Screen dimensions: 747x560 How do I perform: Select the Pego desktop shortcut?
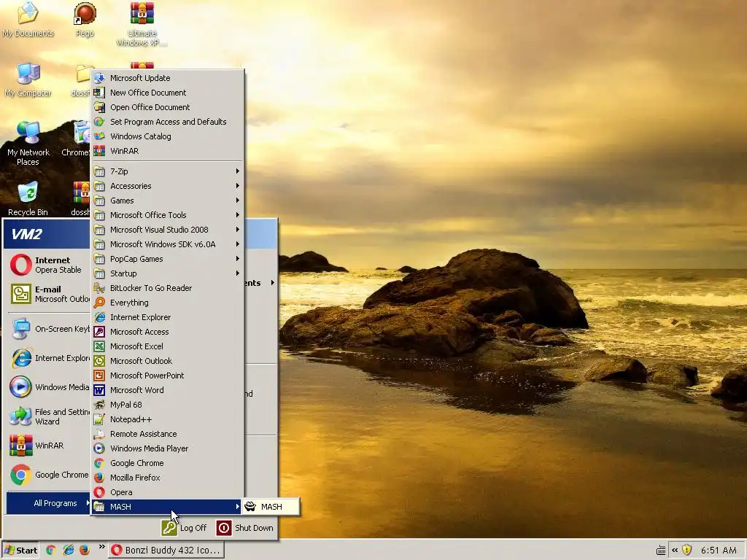pos(85,20)
